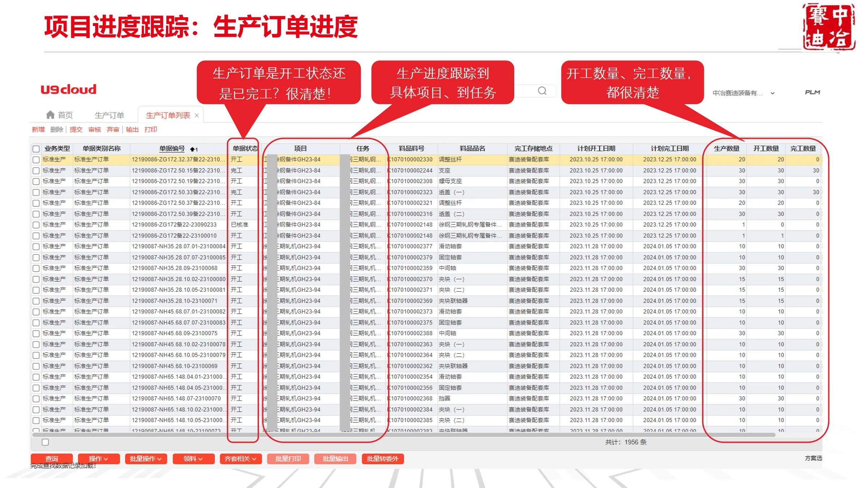
Task: Click the 批量输出 button
Action: pos(335,459)
